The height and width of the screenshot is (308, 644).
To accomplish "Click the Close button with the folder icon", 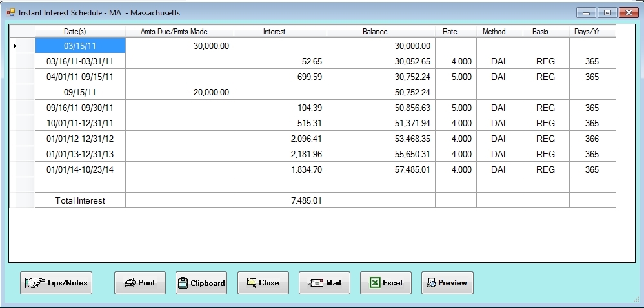I will [263, 283].
